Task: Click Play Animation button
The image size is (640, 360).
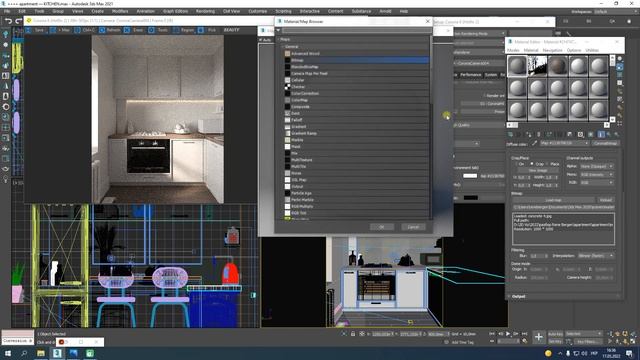Action: point(508,334)
